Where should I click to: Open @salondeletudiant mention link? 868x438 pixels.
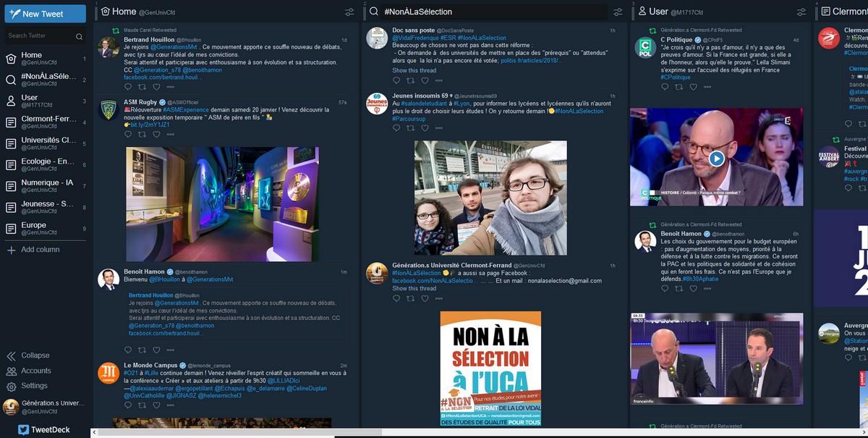click(425, 103)
